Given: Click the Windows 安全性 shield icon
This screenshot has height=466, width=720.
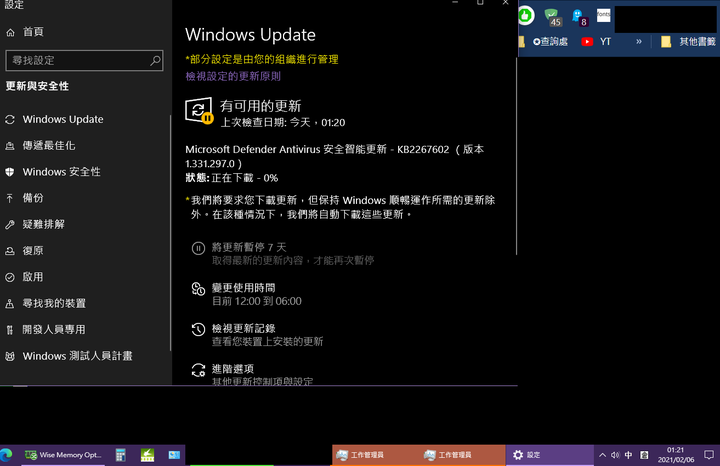Looking at the screenshot, I should [10, 172].
